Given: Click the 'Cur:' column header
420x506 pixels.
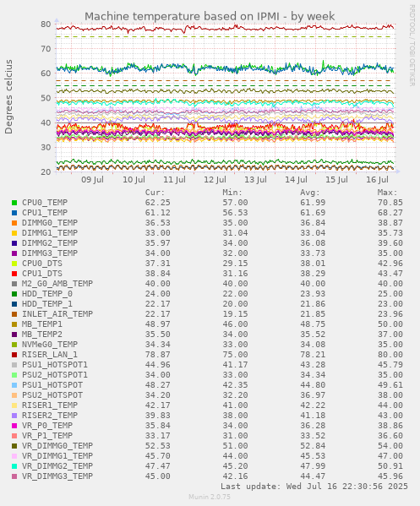Looking at the screenshot, I should (x=155, y=193).
